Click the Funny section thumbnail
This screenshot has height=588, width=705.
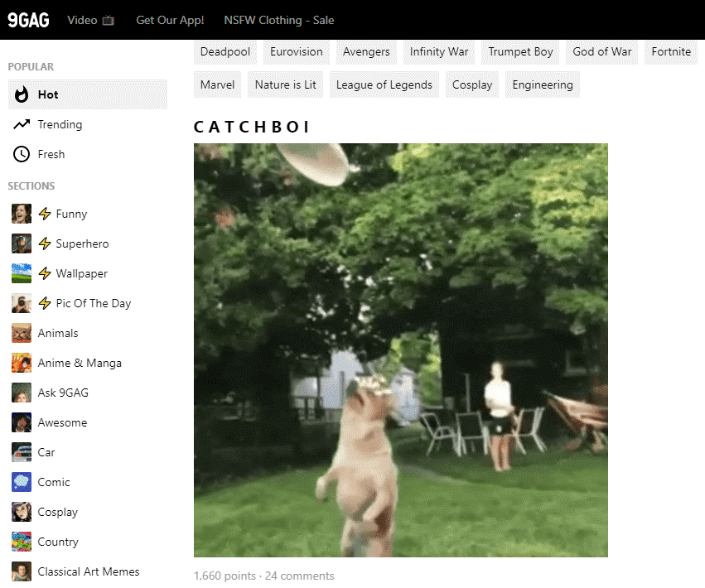[22, 214]
